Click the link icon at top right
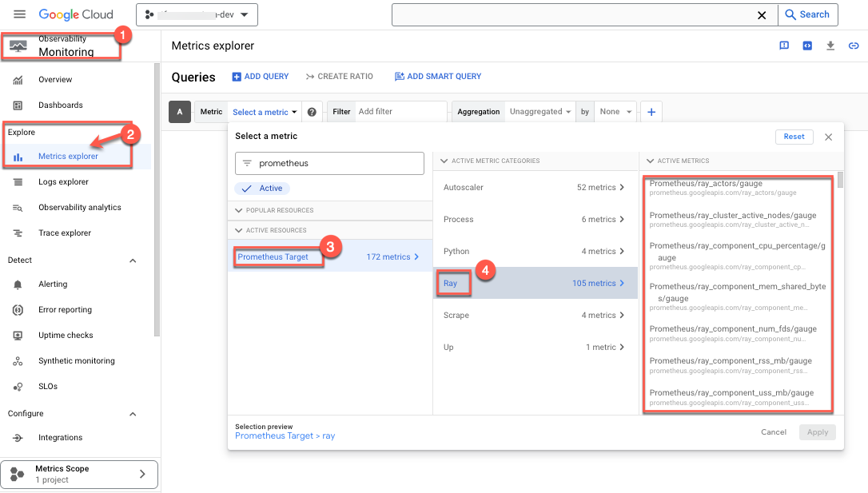 click(x=854, y=46)
